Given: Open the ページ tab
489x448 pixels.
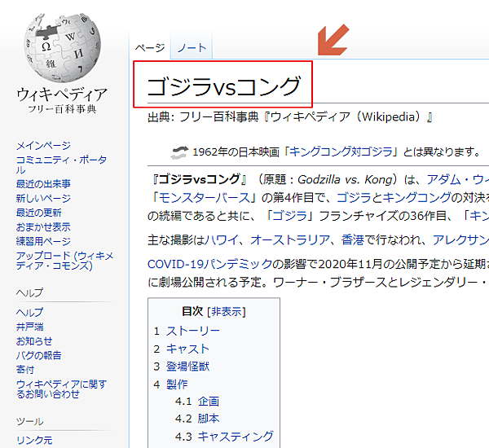Looking at the screenshot, I should click(150, 48).
